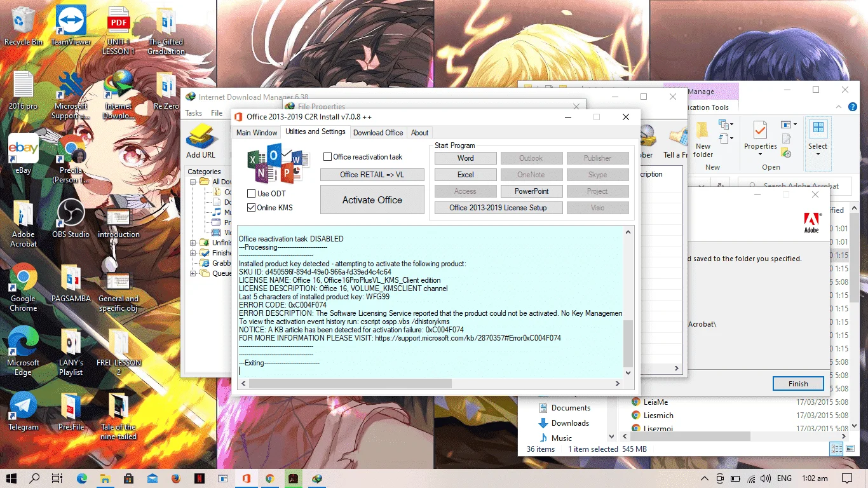Viewport: 868px width, 488px height.
Task: Open the Action Center notifications icon
Action: click(846, 478)
